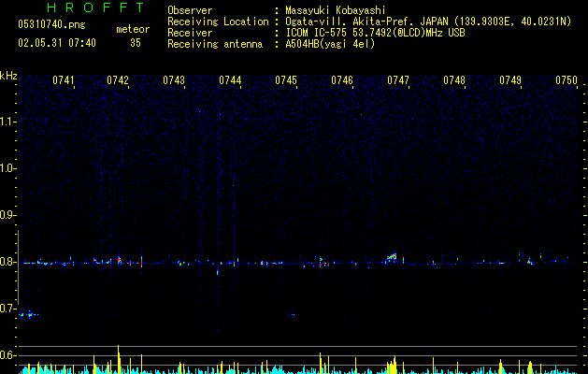Click the 0.6 kHz axis label

[x=8, y=355]
